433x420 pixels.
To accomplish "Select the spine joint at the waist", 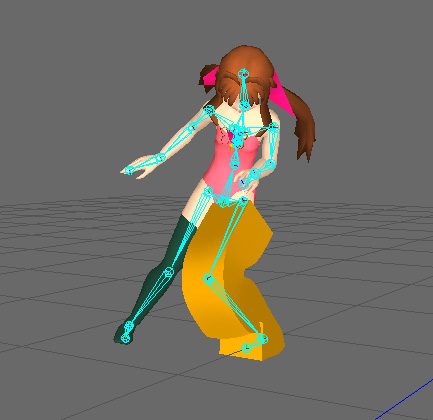I will coord(234,164).
